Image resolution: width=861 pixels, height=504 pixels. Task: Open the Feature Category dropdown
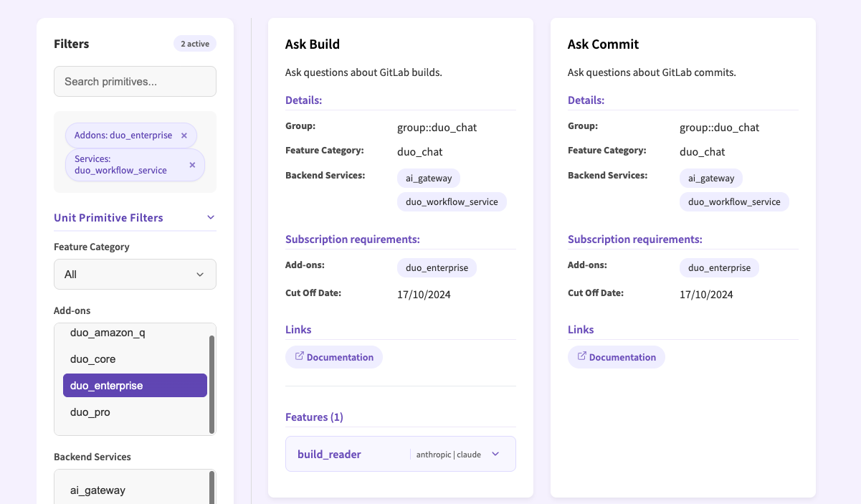pyautogui.click(x=135, y=274)
